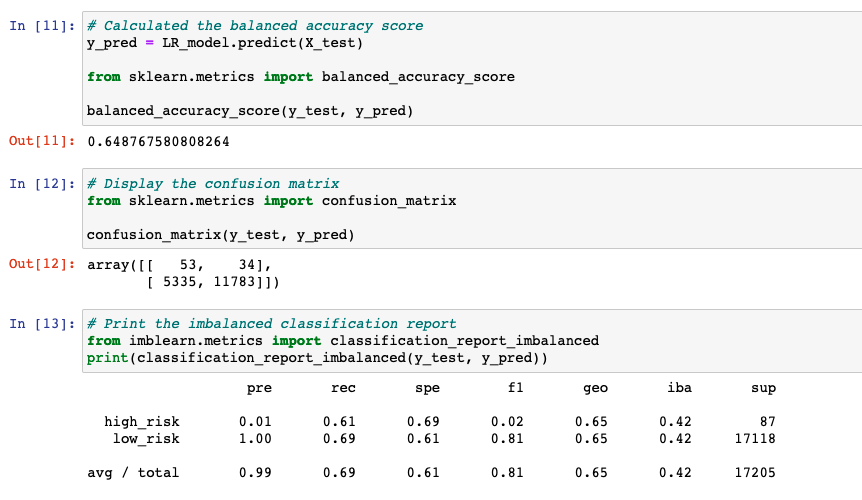Screen dimensions: 862x500
Task: Click the 'spe' column header
Action: pos(427,388)
